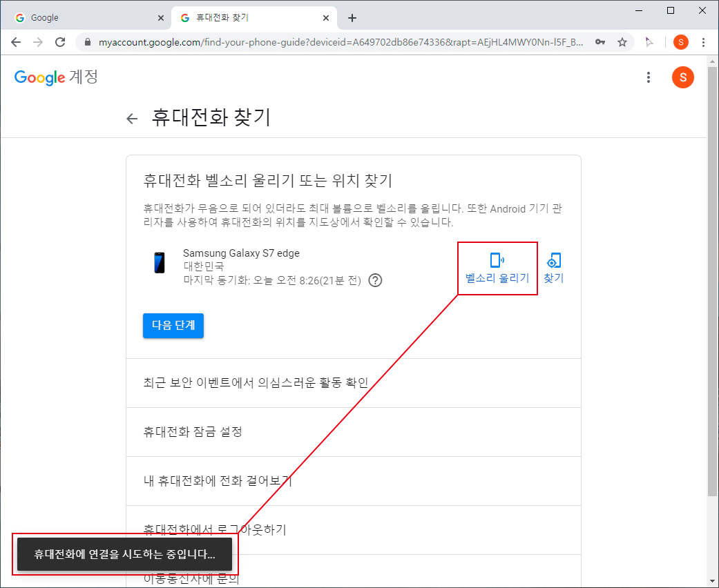Close the Google tab
Screen dimensions: 719x588
pos(160,18)
